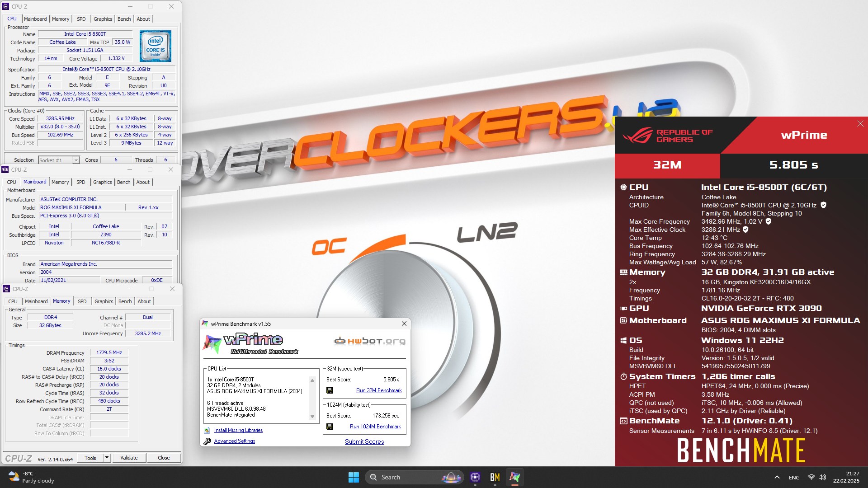Open the ENG language switcher
The image size is (868, 488).
794,477
